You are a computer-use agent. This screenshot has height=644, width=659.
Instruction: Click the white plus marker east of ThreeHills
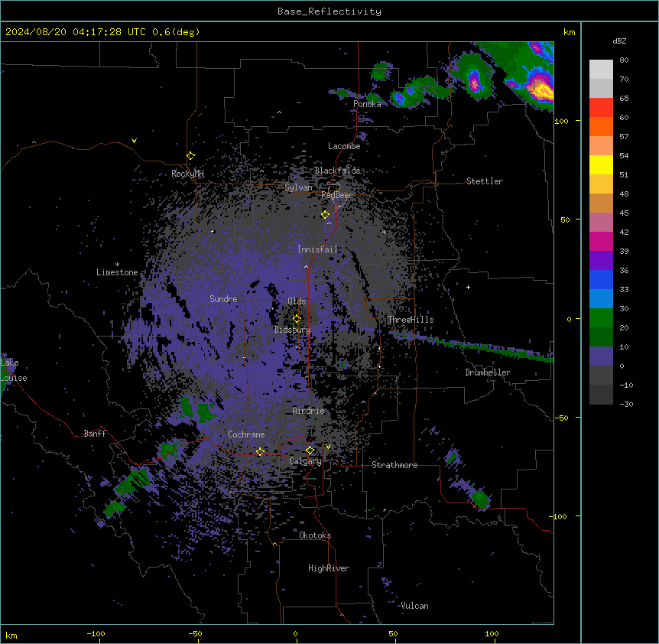coord(468,287)
